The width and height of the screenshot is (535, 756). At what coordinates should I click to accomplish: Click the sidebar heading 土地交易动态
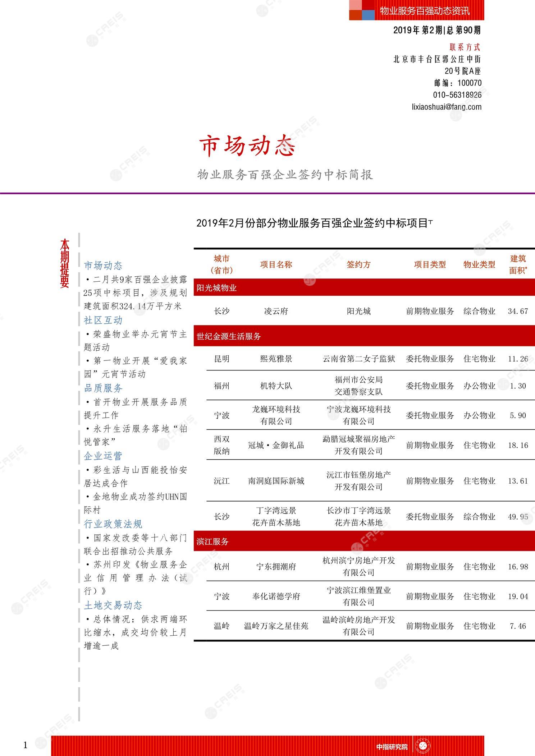[x=113, y=605]
